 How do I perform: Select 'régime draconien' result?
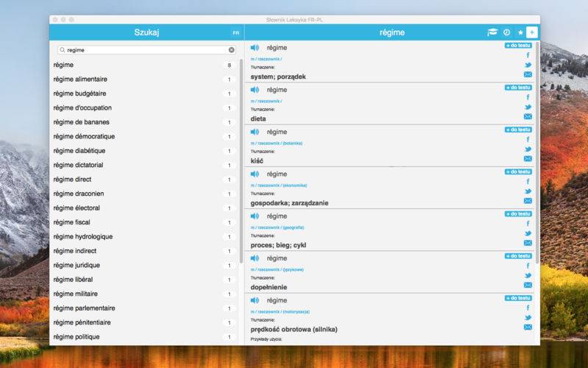144,194
